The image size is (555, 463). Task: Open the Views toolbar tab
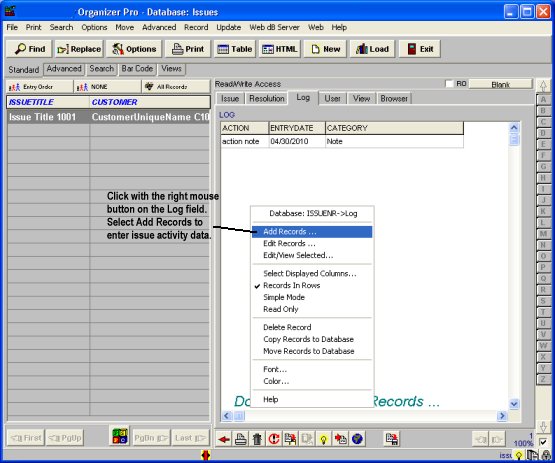tap(171, 69)
